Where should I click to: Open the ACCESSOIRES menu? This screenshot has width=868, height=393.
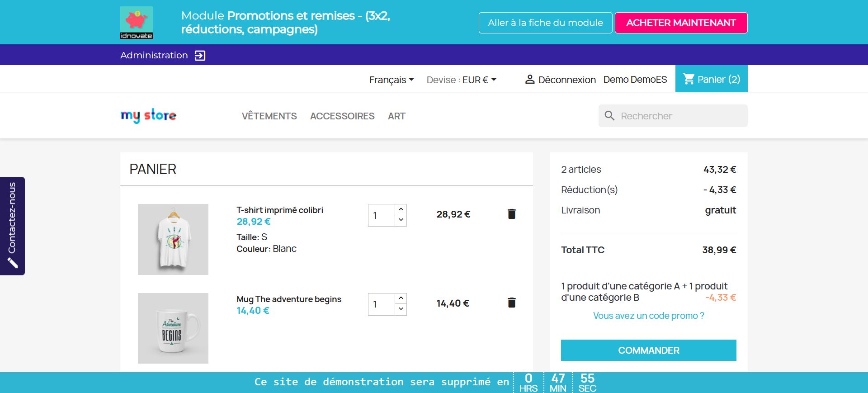342,116
